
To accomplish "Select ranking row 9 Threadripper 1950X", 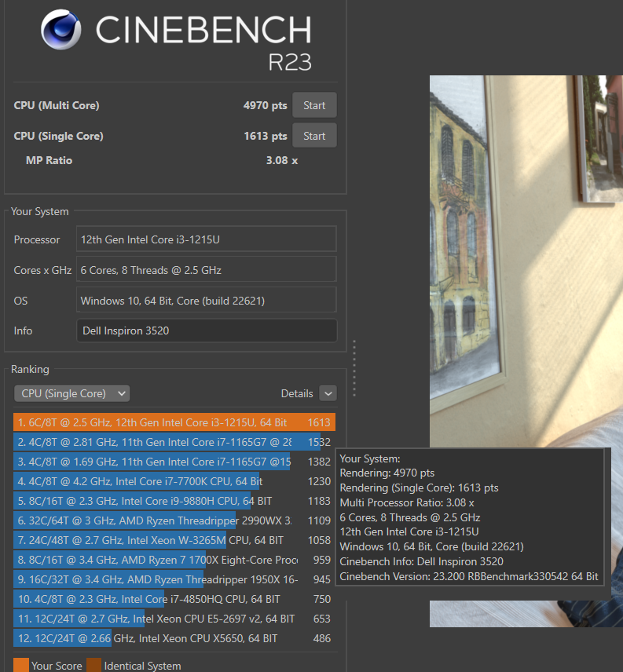I will (x=174, y=579).
